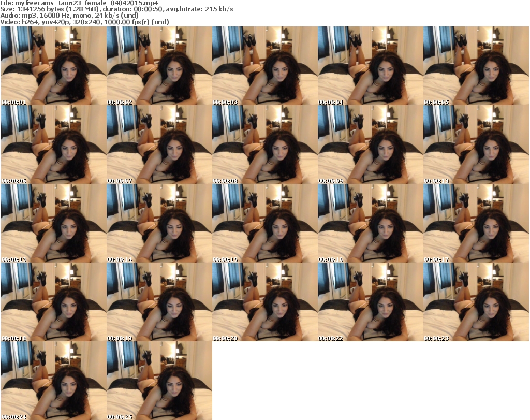Click the thumbnail stamped 00:00:09
The width and height of the screenshot is (530, 420).
tap(371, 144)
